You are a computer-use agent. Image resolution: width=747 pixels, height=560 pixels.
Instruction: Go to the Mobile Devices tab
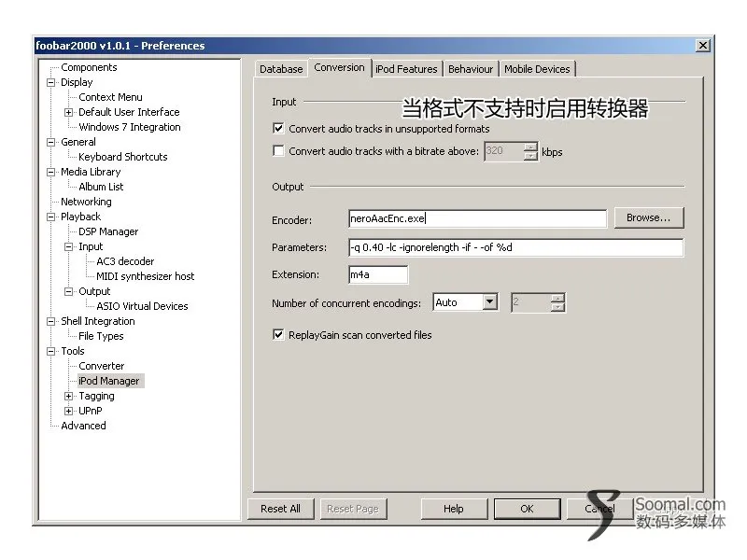point(537,69)
